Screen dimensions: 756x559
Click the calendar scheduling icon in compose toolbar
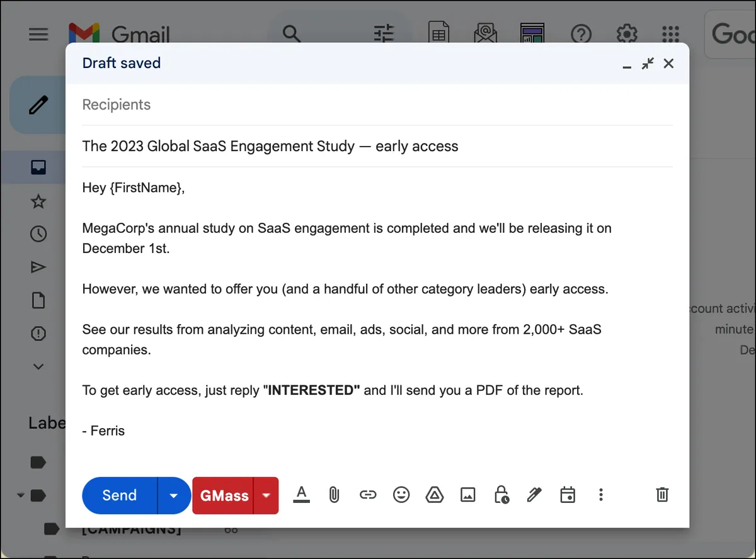coord(568,495)
